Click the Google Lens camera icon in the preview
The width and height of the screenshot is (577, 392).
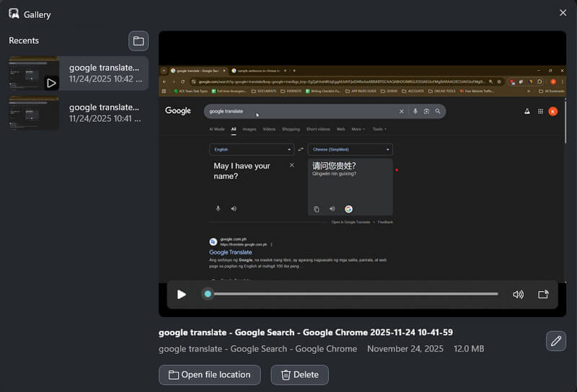pyautogui.click(x=426, y=112)
